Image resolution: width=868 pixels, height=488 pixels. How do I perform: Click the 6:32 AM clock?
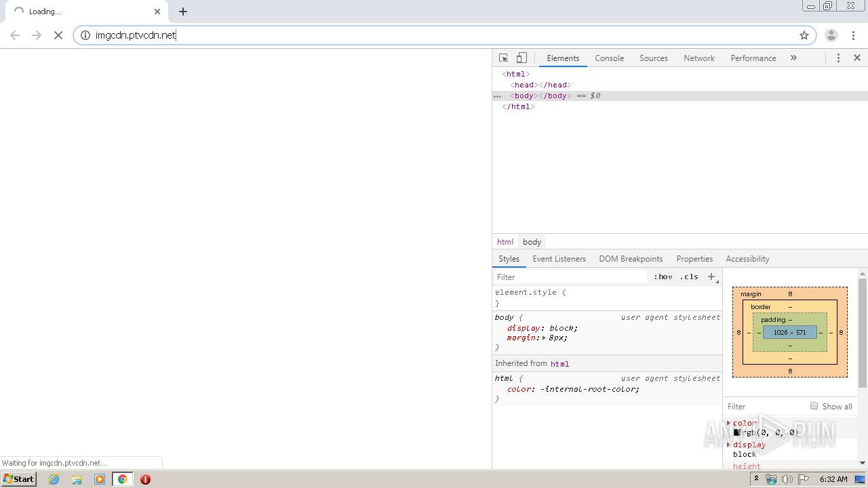833,479
